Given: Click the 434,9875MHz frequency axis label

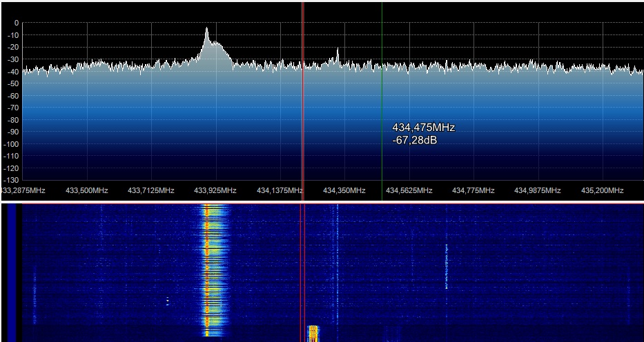Looking at the screenshot, I should pos(537,191).
